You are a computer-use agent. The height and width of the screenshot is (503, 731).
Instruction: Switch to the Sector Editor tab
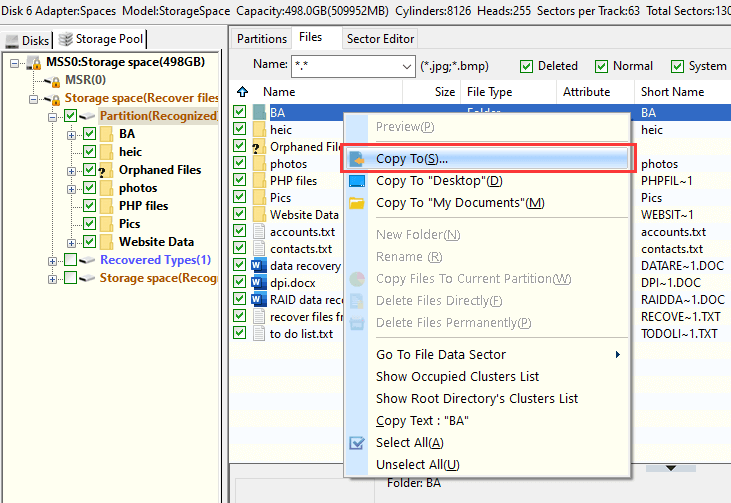379,39
